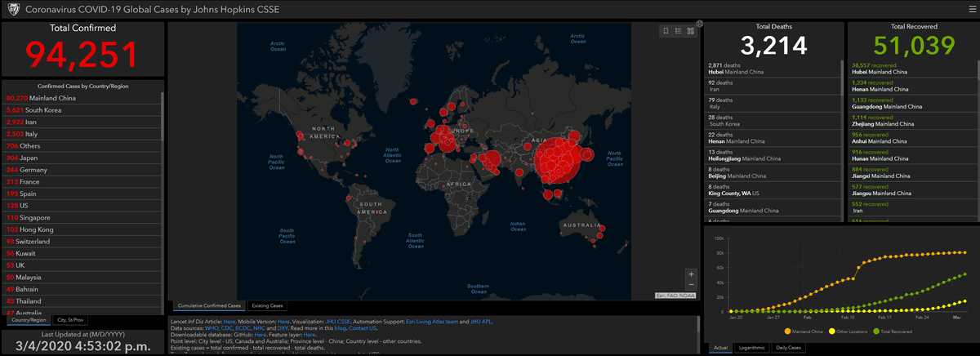Open the CDC data source link

pos(227,328)
